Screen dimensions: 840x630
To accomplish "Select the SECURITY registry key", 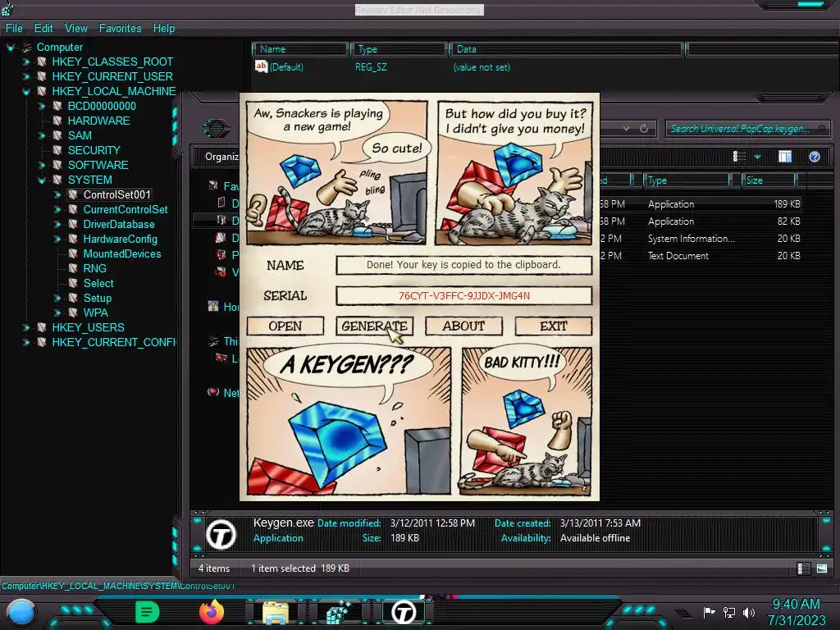I will 94,151.
